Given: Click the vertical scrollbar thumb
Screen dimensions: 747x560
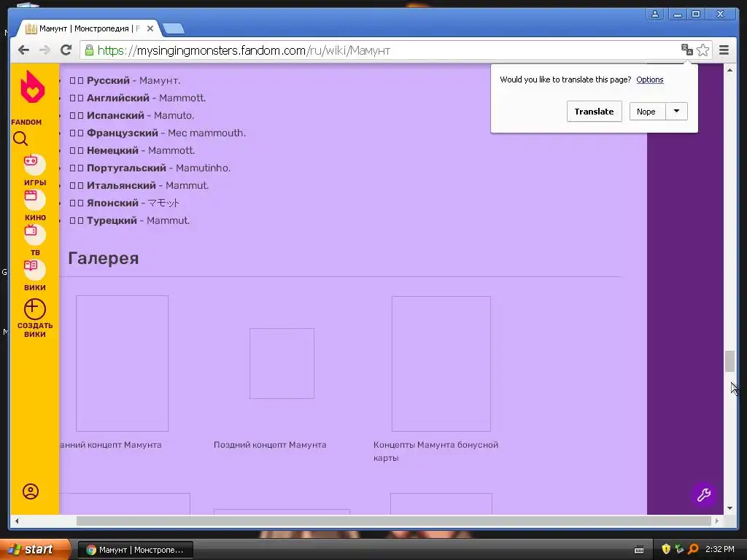Looking at the screenshot, I should tap(729, 361).
